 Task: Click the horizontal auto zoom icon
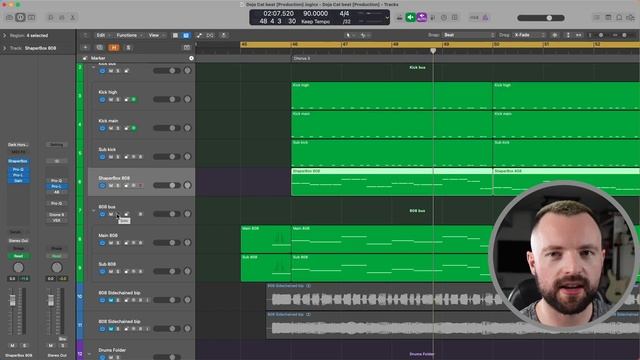[x=578, y=36]
